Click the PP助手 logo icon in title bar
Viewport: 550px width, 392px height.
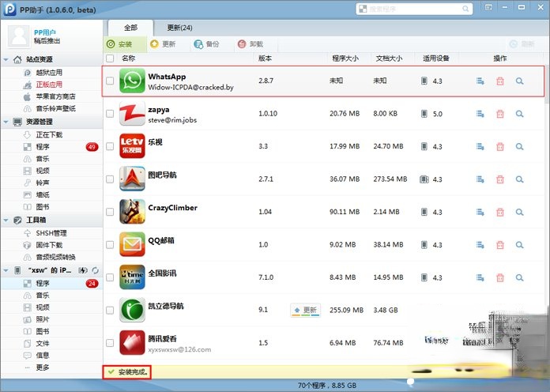[9, 9]
